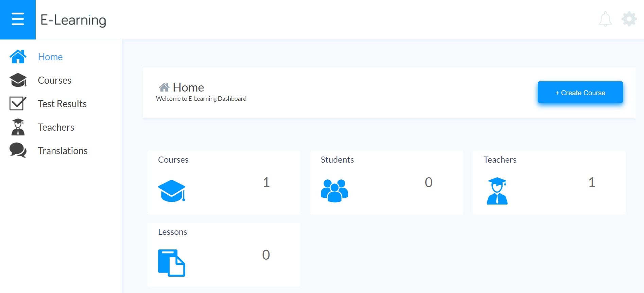Click the 'Welcome to E-Learning Dashboard' subtitle
644x293 pixels.
(x=201, y=99)
